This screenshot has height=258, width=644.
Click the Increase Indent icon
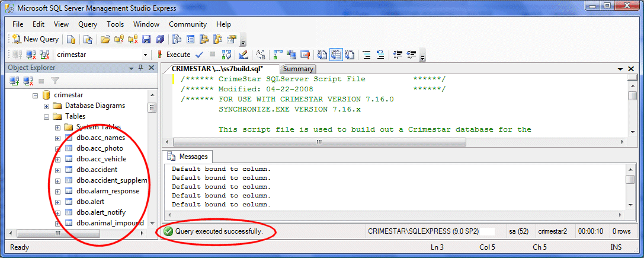pyautogui.click(x=411, y=55)
